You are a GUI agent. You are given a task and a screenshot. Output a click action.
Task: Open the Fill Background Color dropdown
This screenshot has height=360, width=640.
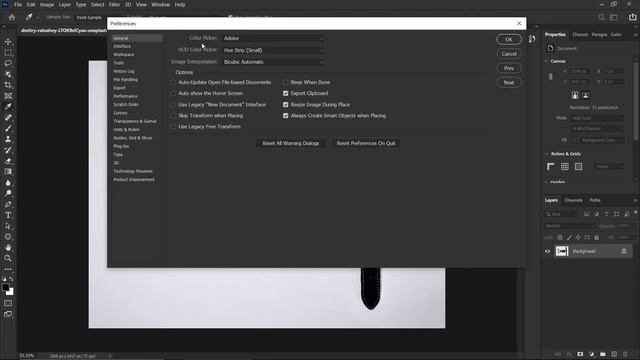pyautogui.click(x=601, y=140)
